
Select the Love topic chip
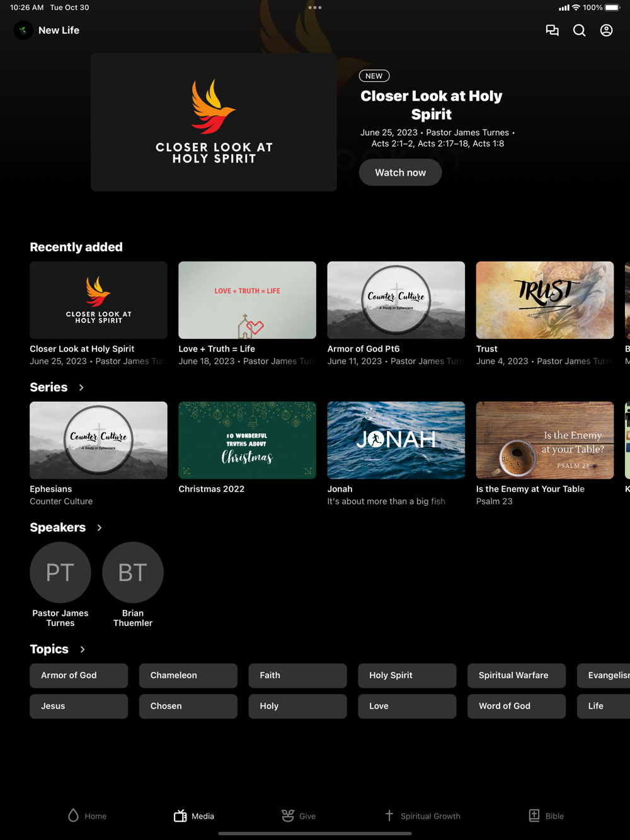[x=407, y=707]
